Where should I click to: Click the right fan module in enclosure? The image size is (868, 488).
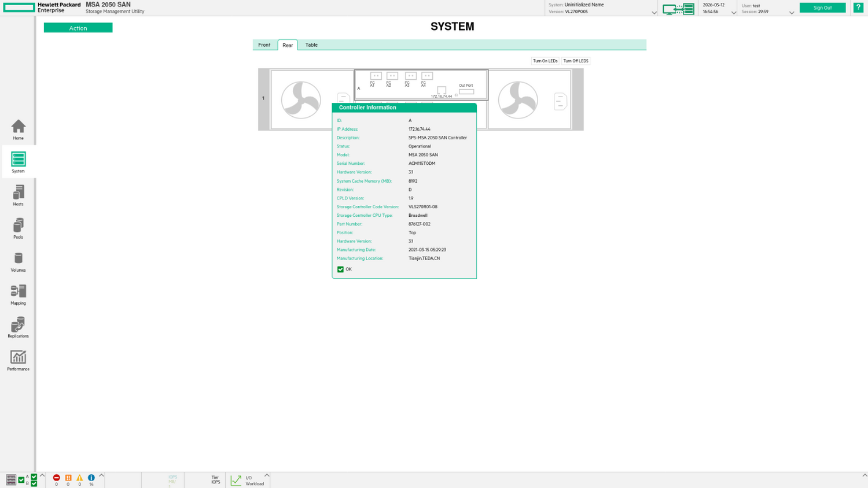[518, 100]
